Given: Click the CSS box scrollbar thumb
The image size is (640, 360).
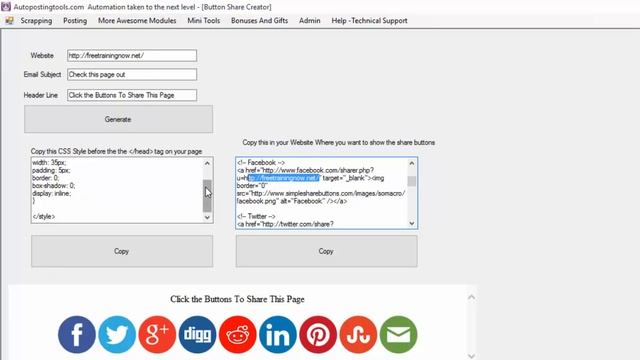Looking at the screenshot, I should (x=207, y=196).
